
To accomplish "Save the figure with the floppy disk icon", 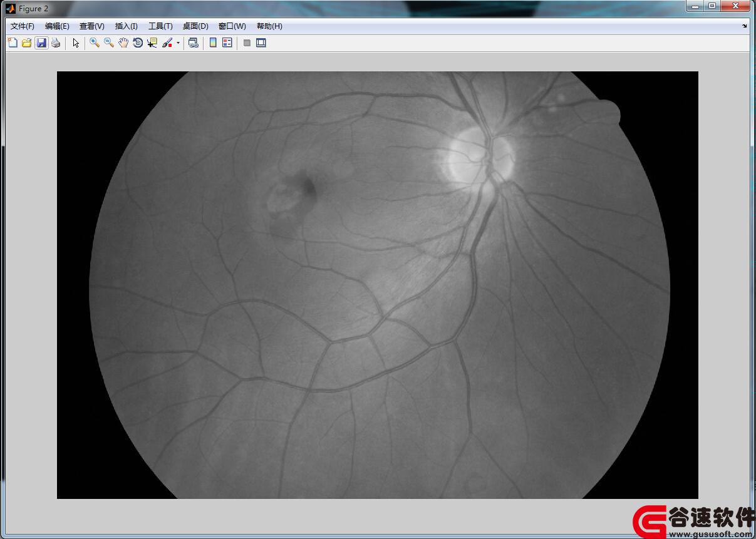I will point(41,43).
